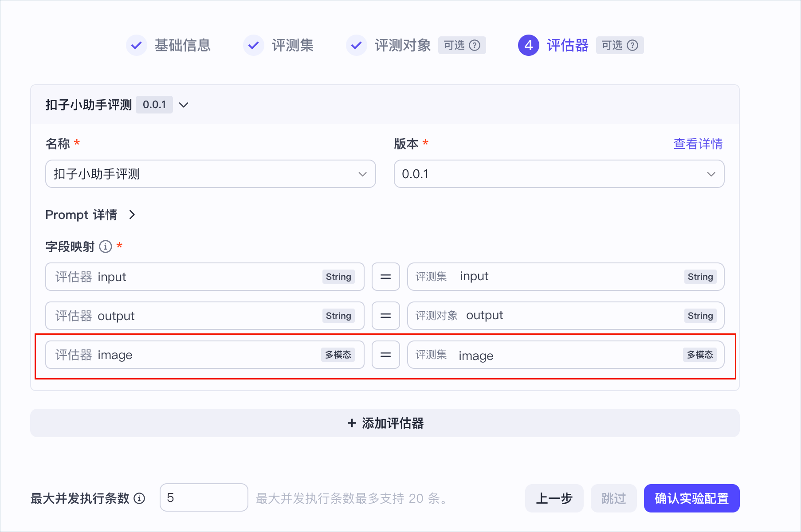Click the equals icon in the input mapping row
This screenshot has width=801, height=532.
pyautogui.click(x=386, y=277)
